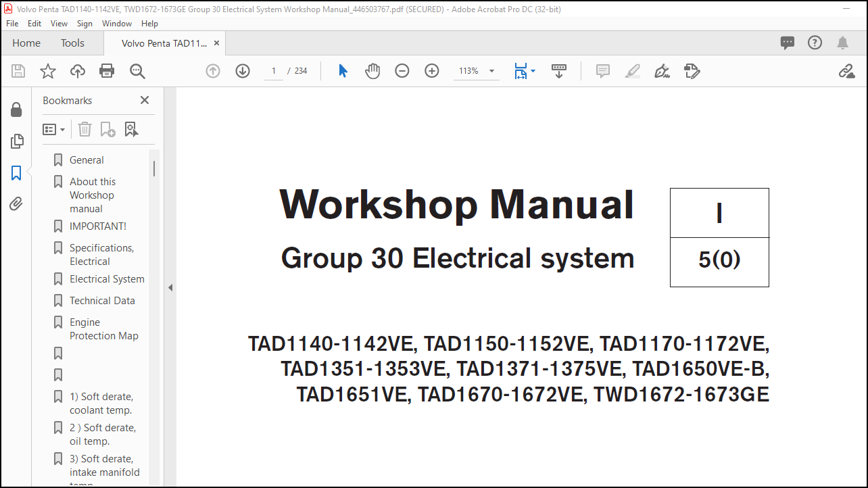Viewport: 868px width, 488px height.
Task: Open the help question mark
Action: tap(815, 43)
